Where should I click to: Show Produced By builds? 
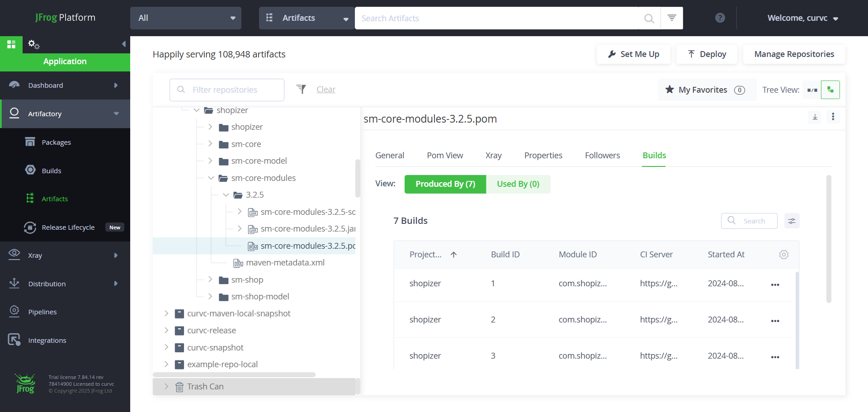445,184
